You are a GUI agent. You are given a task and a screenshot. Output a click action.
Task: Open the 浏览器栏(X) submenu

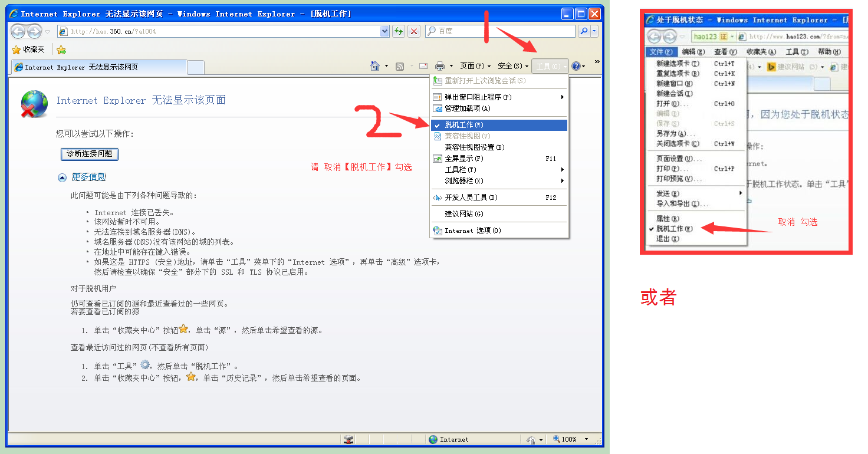pos(499,181)
